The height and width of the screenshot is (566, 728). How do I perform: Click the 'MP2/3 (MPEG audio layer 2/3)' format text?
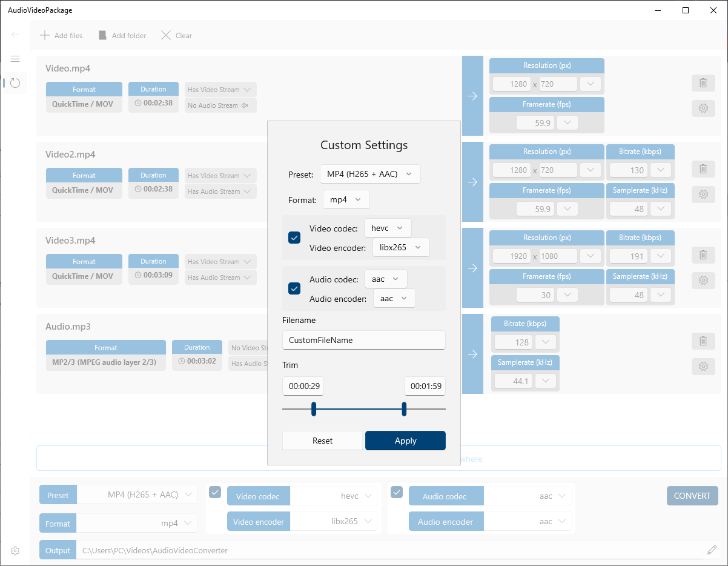(104, 362)
